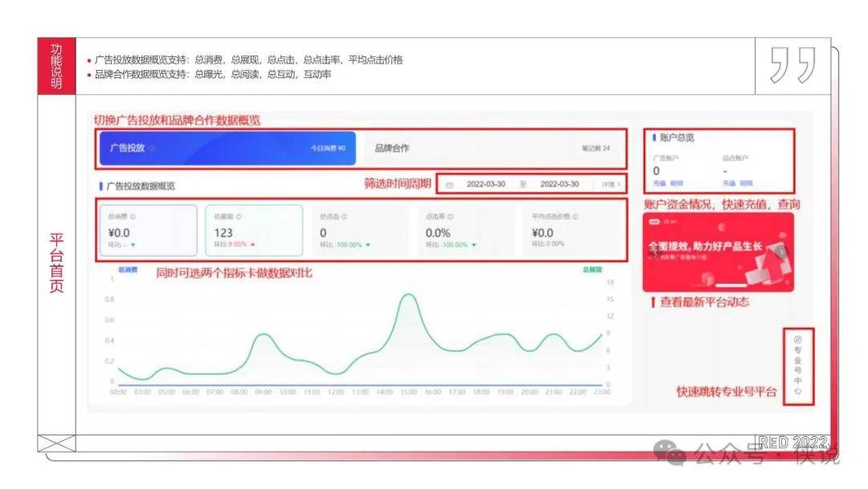Select the 总点击 metric card
Viewport: 868px width, 489px height.
tap(360, 230)
